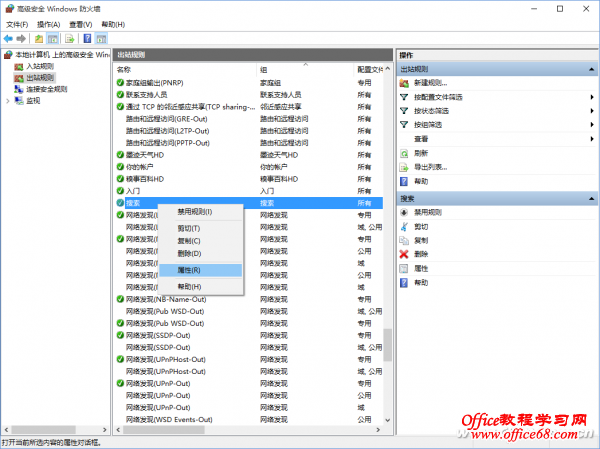This screenshot has height=449, width=600.
Task: Click the 按组筛选 funnel icon
Action: coord(404,125)
